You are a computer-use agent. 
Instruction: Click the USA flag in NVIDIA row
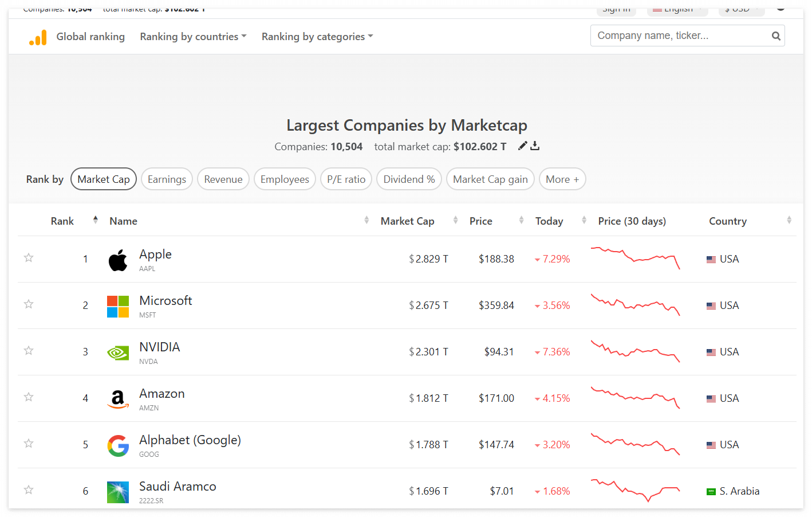tap(711, 352)
